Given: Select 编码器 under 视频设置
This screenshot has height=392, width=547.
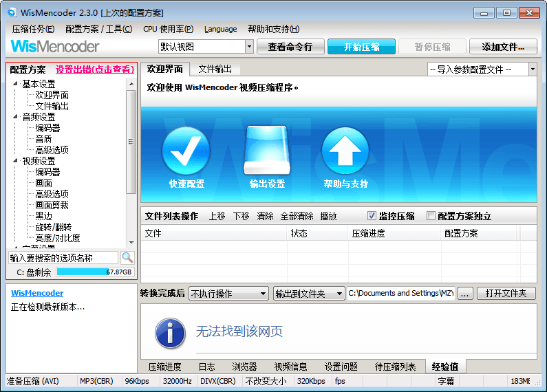Looking at the screenshot, I should click(47, 172).
